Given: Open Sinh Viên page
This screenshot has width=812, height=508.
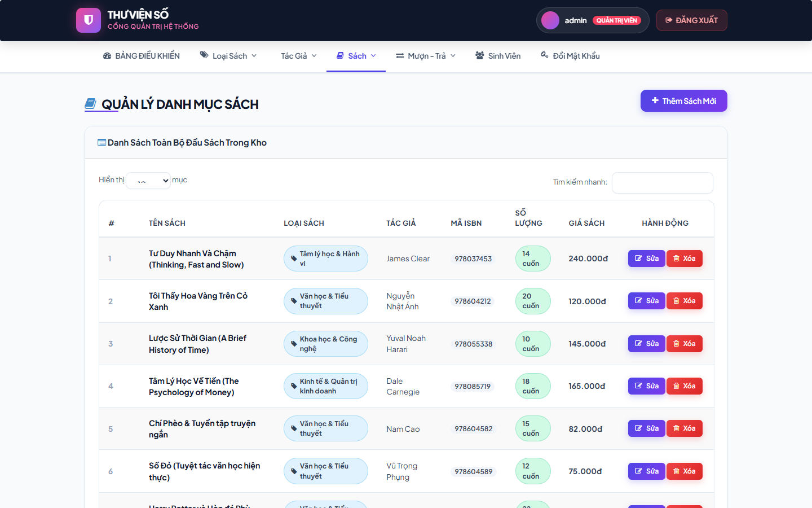Looking at the screenshot, I should click(x=498, y=56).
